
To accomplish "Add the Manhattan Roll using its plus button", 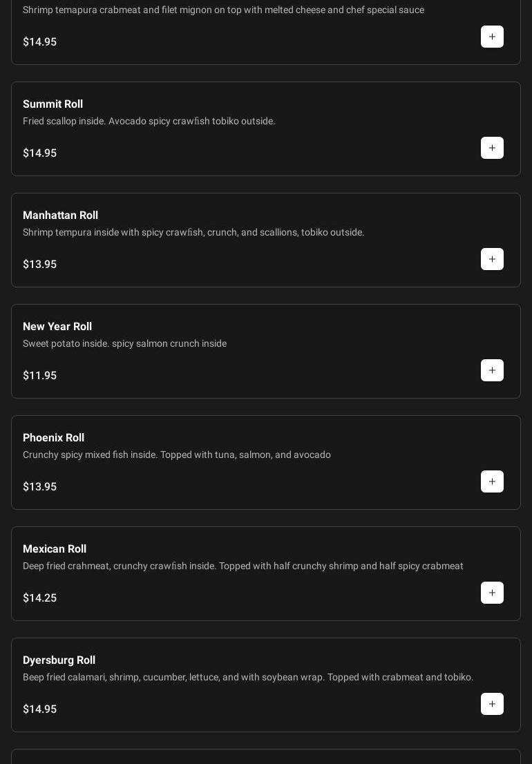I will point(492,259).
